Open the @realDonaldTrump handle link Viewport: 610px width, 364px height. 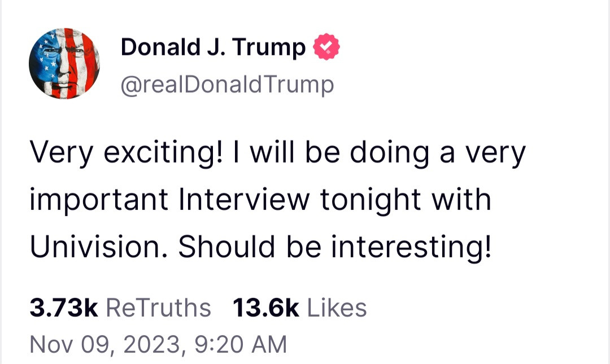pos(227,85)
